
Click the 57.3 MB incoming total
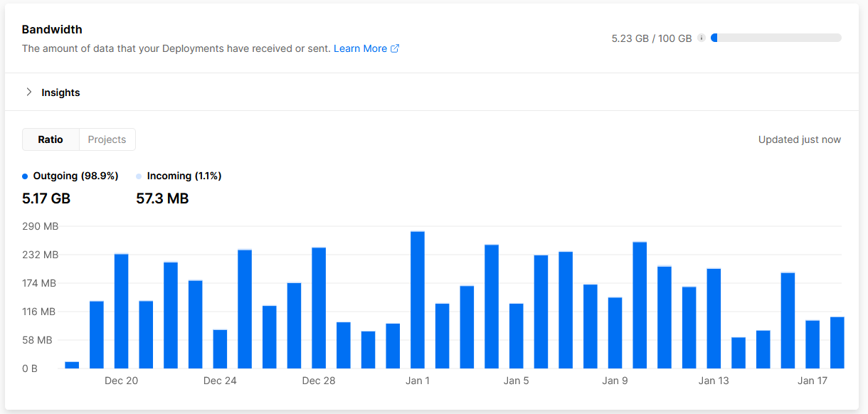(162, 198)
